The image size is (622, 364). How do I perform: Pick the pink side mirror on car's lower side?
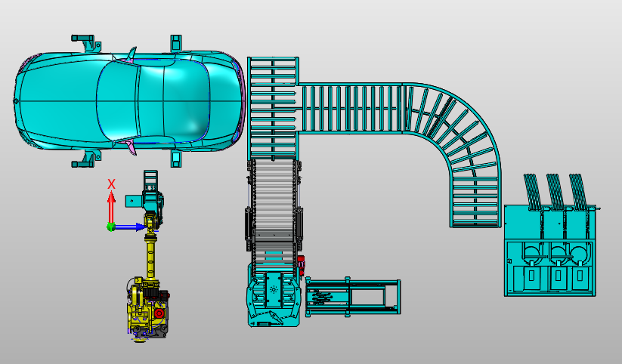130,146
